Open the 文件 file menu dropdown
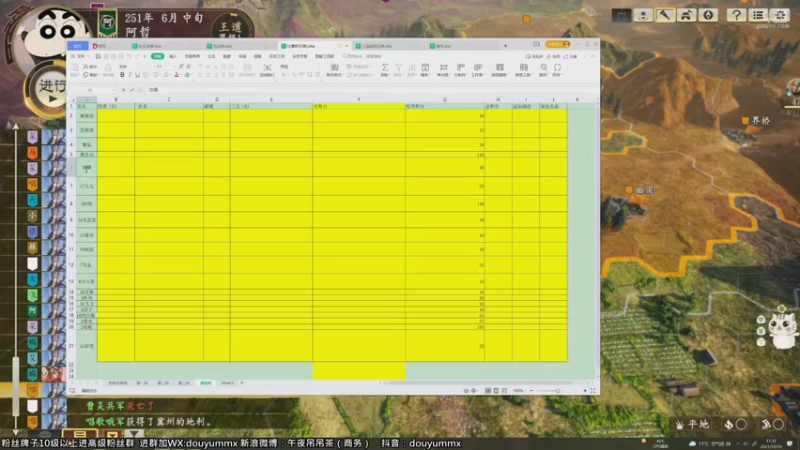Viewport: 800px width, 450px height. tap(81, 56)
